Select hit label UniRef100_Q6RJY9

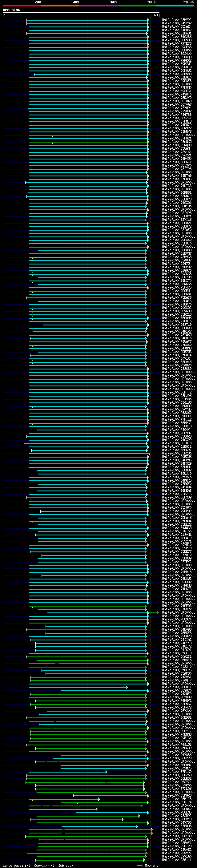click(x=177, y=98)
